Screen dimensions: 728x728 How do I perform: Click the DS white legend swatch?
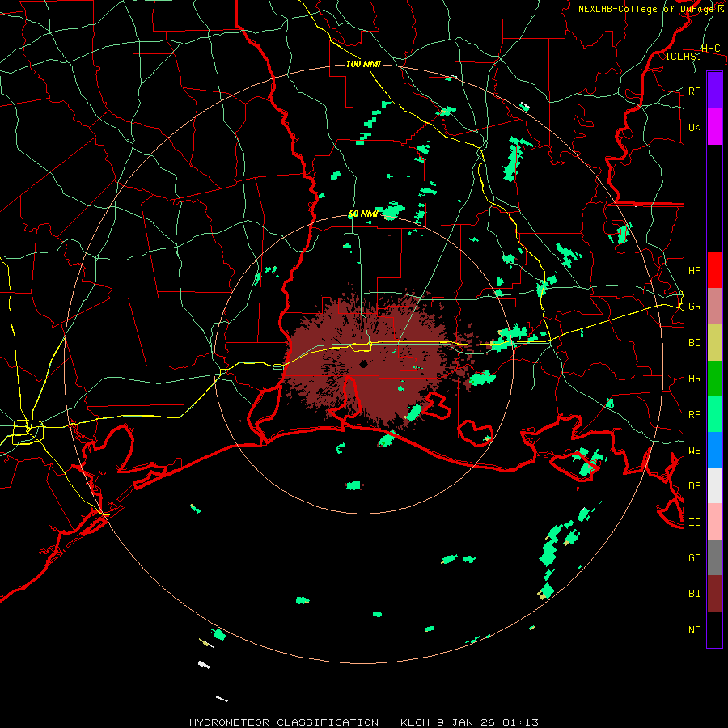point(714,485)
